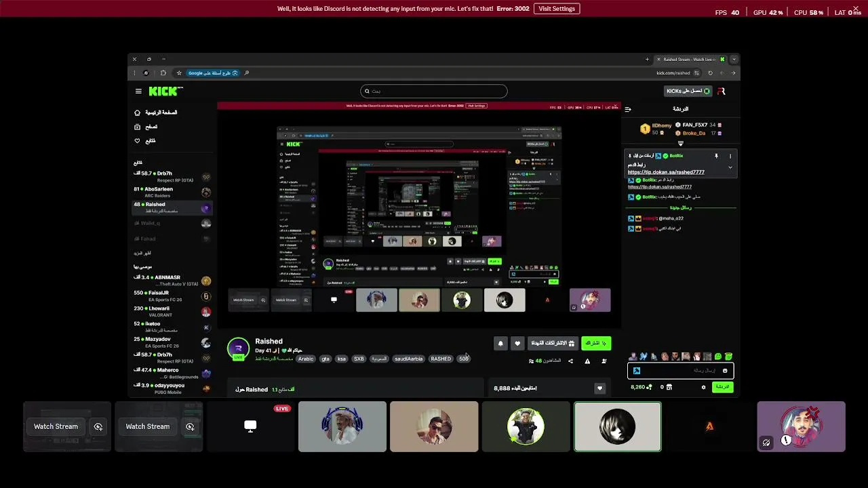Click the green subscribe button

[596, 344]
